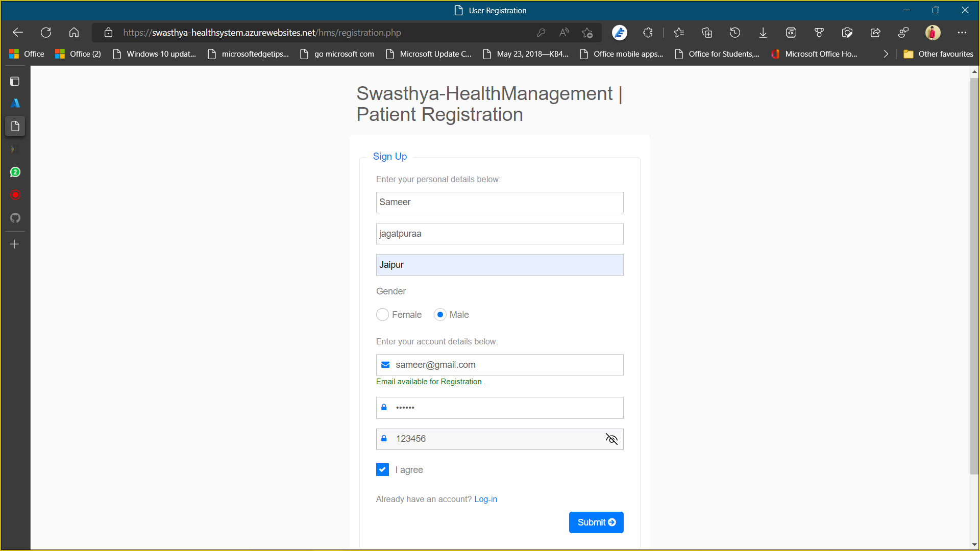Select the Male radio button
980x551 pixels.
click(x=440, y=315)
